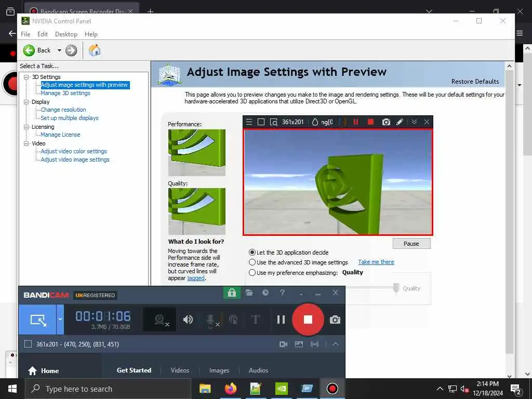The image size is (532, 399).
Task: Click the Take me there link
Action: 376,262
